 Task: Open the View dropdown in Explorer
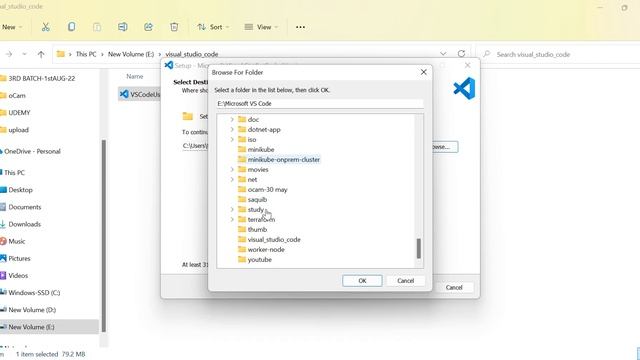tap(261, 27)
